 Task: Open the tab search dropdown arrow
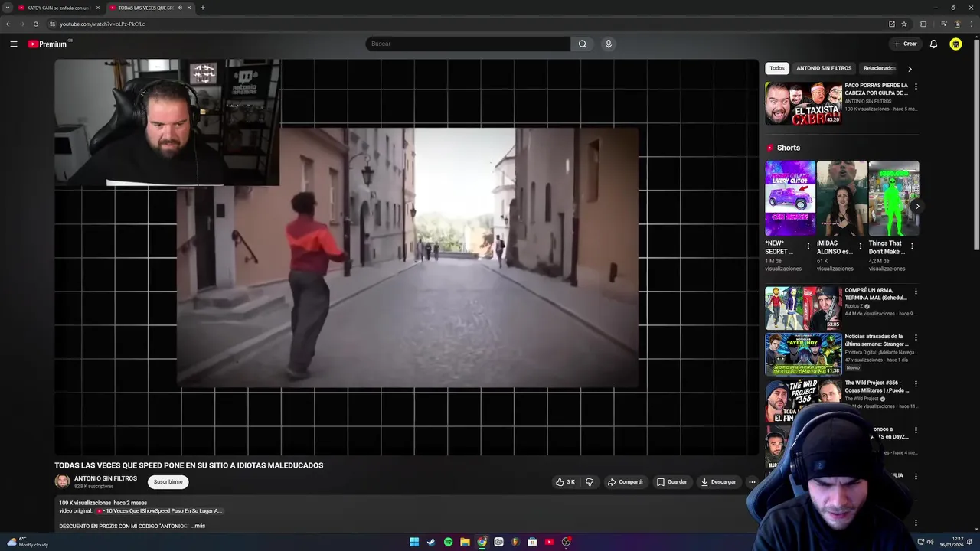pyautogui.click(x=8, y=8)
